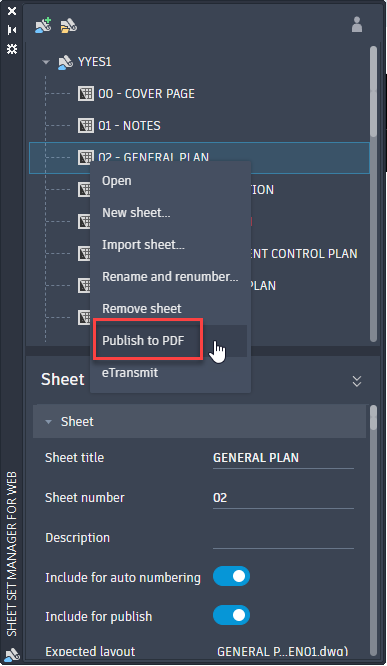Choose Rename and renumber... option
The height and width of the screenshot is (666, 387).
pyautogui.click(x=170, y=277)
